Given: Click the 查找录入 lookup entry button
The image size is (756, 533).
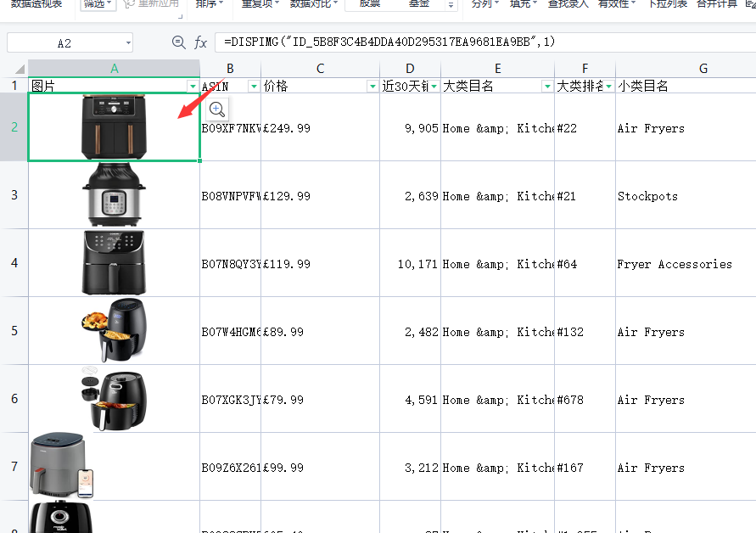Looking at the screenshot, I should coord(568,4).
